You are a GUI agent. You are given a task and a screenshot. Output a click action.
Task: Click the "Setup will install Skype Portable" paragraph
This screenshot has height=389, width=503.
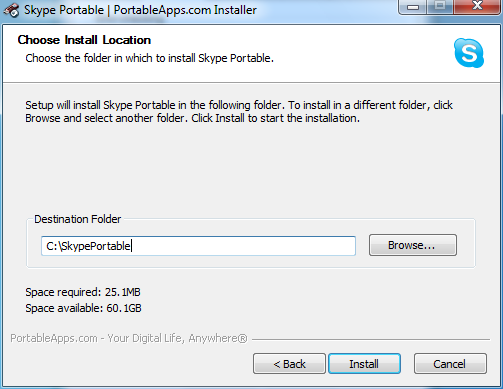tap(239, 112)
